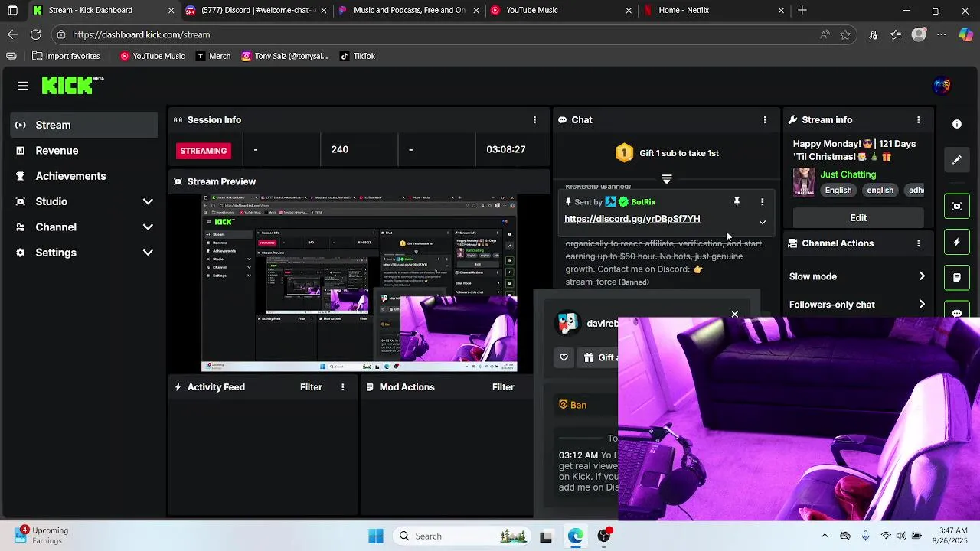
Task: Open a new browser tab
Action: pyautogui.click(x=802, y=10)
